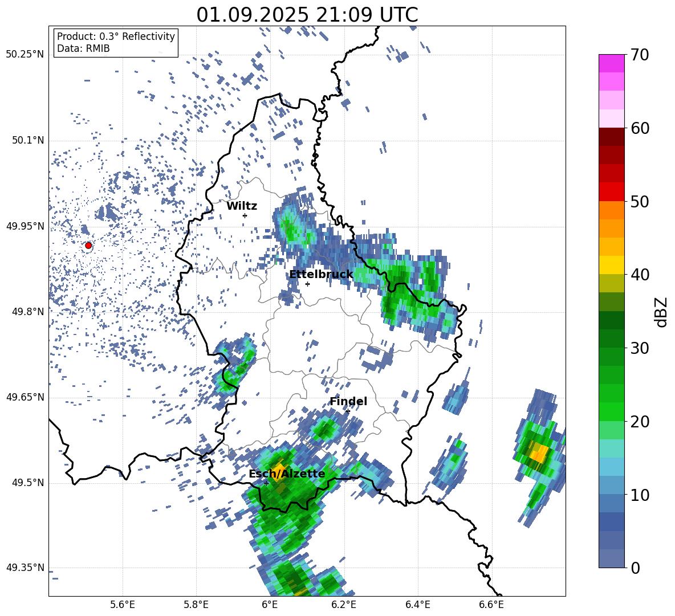Click the colorbar value 0

click(x=635, y=568)
